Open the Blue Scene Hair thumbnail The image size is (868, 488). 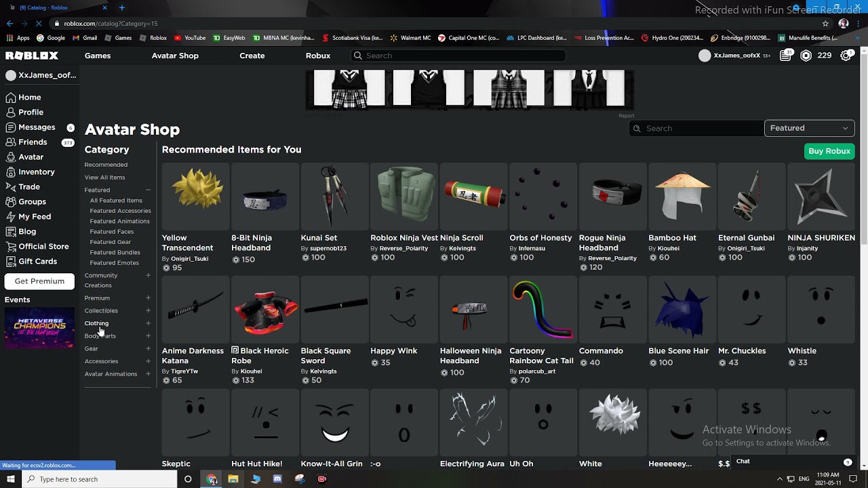682,310
